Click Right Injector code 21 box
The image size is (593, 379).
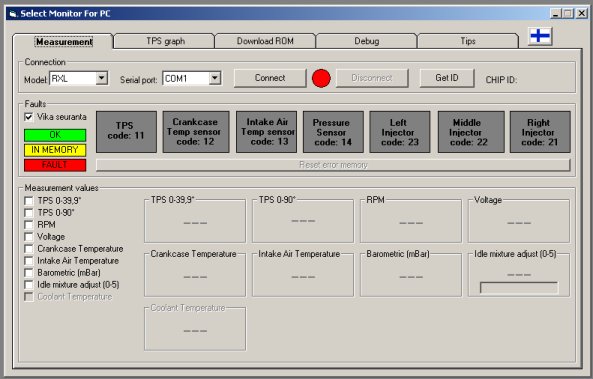pyautogui.click(x=540, y=132)
